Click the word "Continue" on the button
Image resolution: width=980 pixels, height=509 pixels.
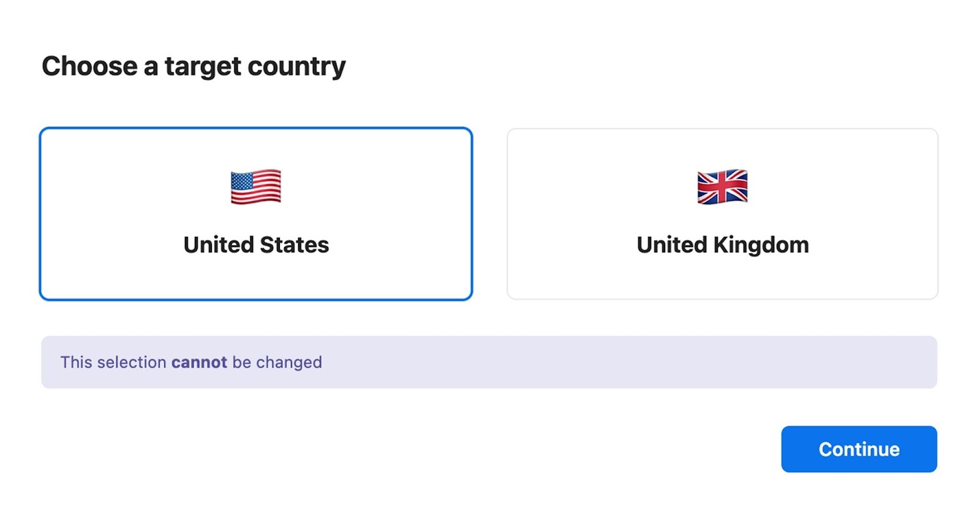point(859,449)
